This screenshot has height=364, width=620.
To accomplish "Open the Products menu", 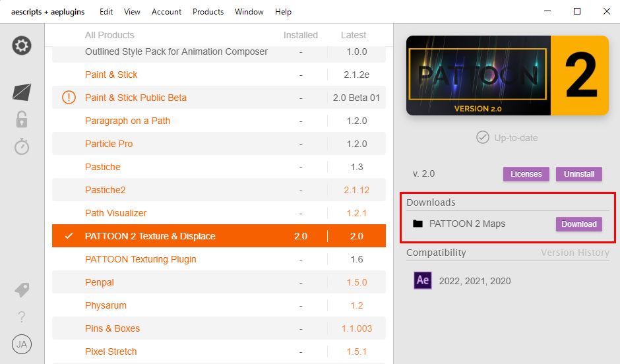I will pos(208,12).
